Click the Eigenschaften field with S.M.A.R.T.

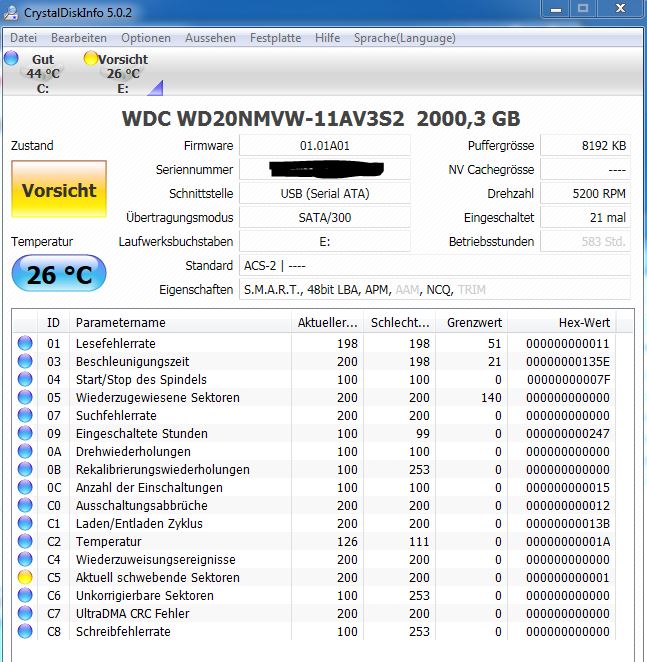(x=435, y=290)
